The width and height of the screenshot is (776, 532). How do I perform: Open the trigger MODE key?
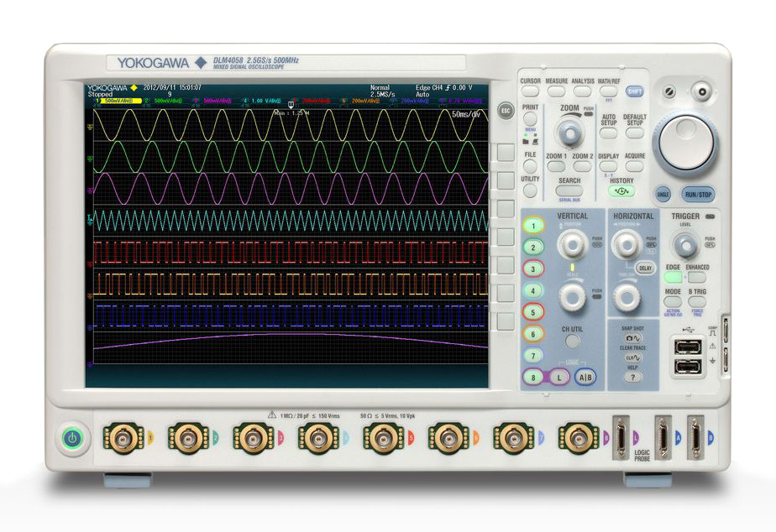tap(673, 301)
